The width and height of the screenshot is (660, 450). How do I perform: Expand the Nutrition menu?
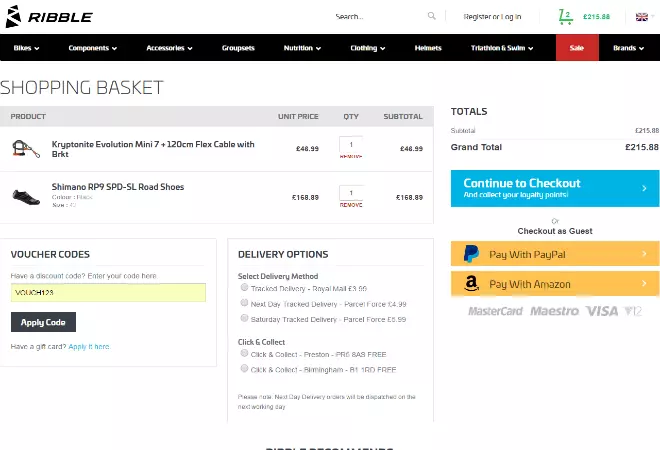[x=302, y=48]
